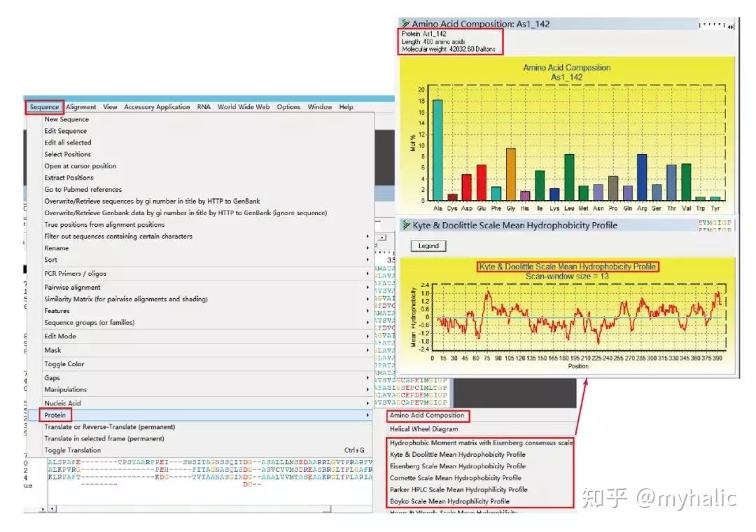Choose Amino Acid Composition in the Protein submenu
Image resolution: width=756 pixels, height=532 pixels.
[x=428, y=416]
